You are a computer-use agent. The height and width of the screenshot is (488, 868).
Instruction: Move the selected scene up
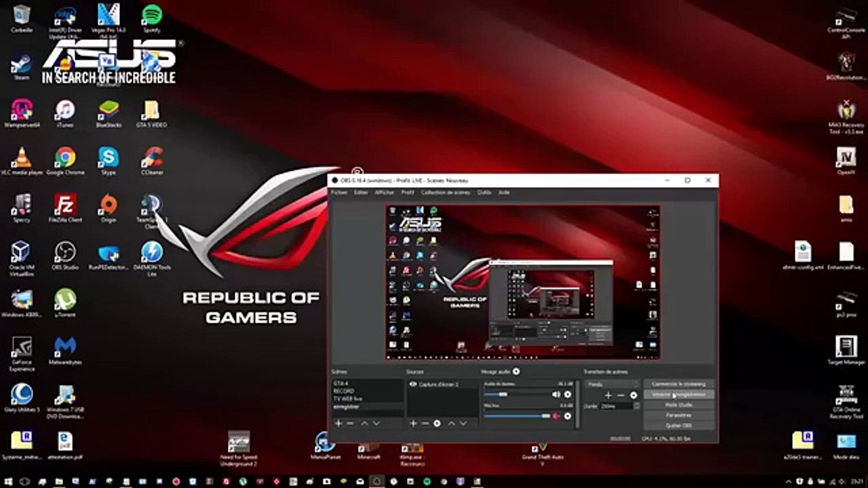(x=364, y=424)
